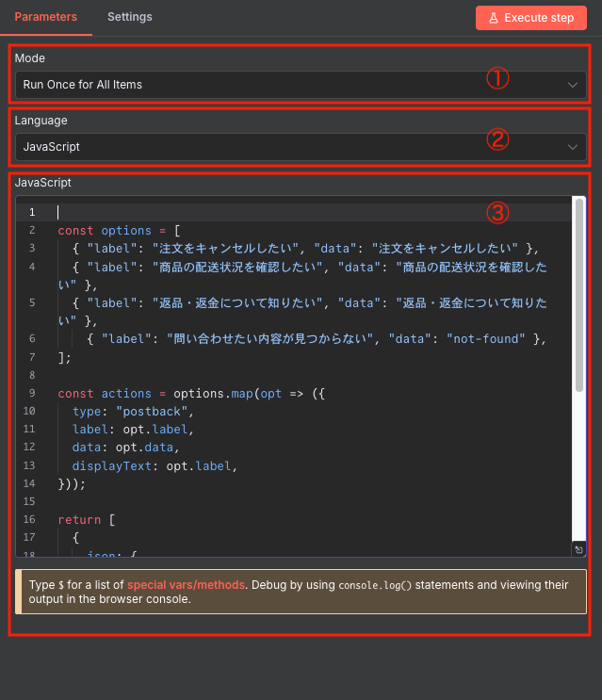
Task: Click line number 9 in the gutter
Action: pos(32,393)
